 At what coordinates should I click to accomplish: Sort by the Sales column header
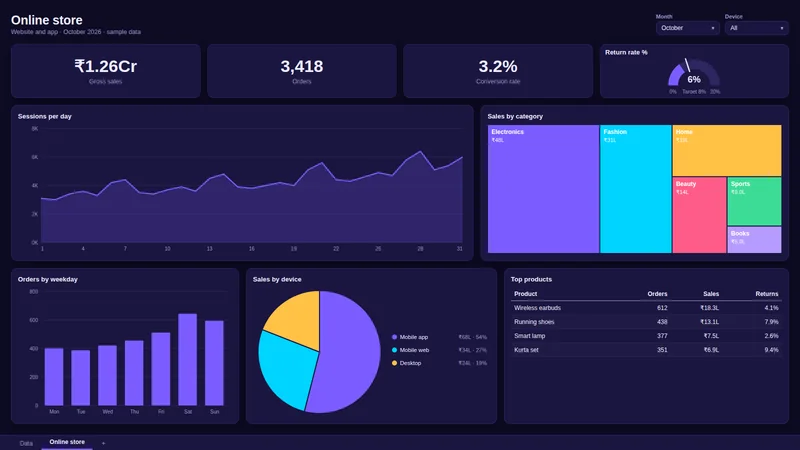click(711, 294)
